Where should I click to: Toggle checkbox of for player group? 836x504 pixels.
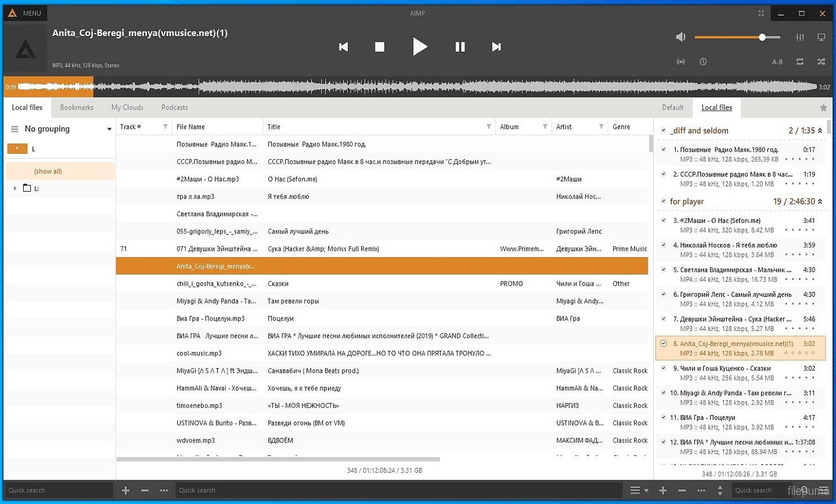664,201
